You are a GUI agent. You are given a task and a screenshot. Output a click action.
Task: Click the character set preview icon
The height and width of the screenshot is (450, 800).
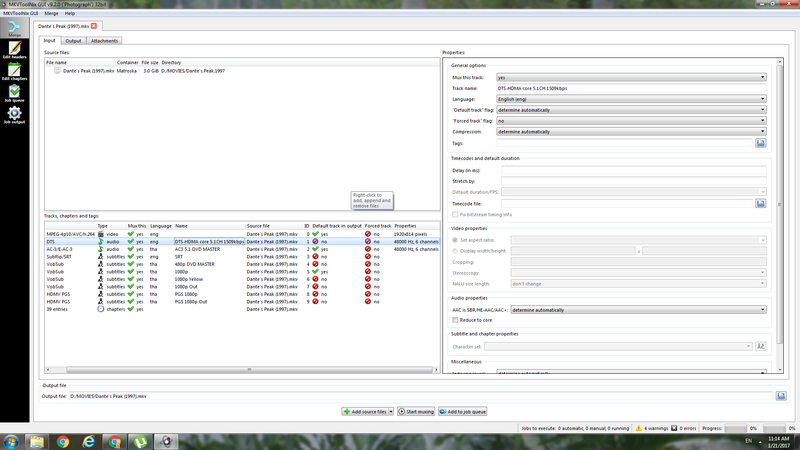[x=760, y=346]
